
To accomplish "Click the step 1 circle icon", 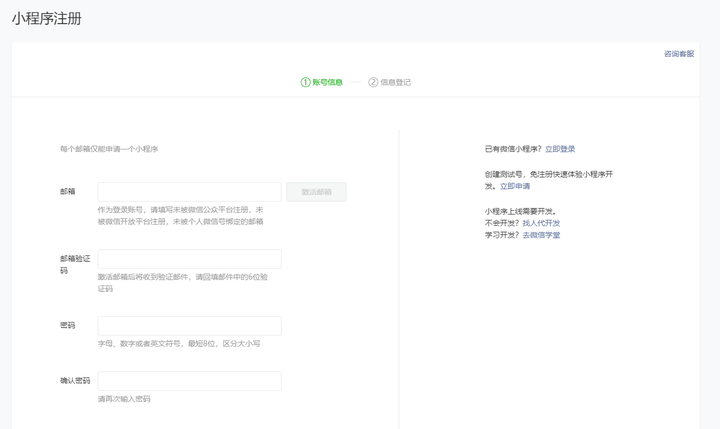I will click(x=306, y=82).
